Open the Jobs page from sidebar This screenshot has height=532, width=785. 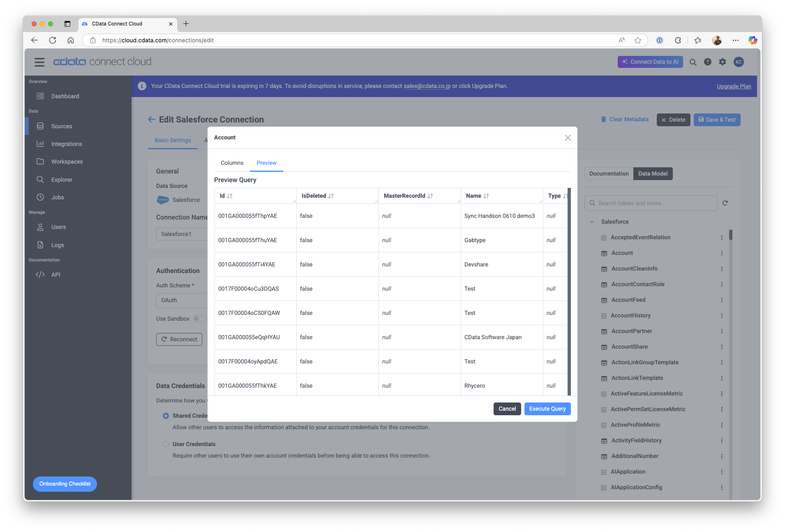pyautogui.click(x=58, y=197)
